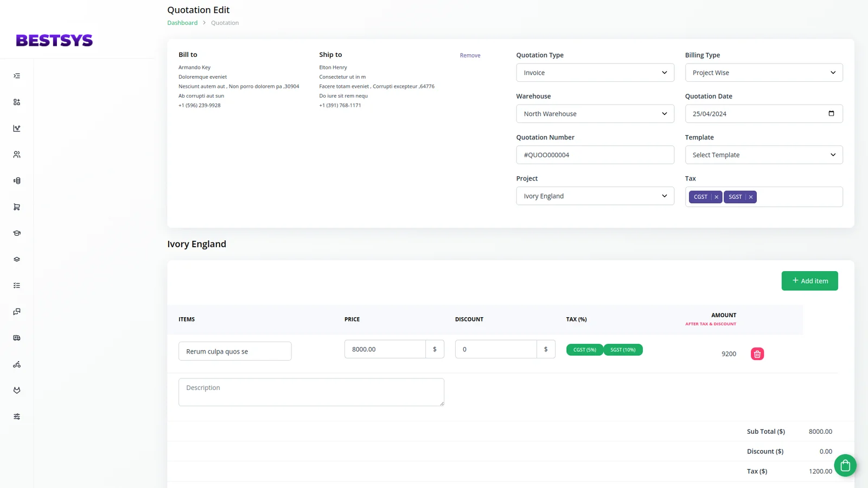Image resolution: width=868 pixels, height=488 pixels.
Task: Open the users sidebar icon
Action: (x=17, y=155)
